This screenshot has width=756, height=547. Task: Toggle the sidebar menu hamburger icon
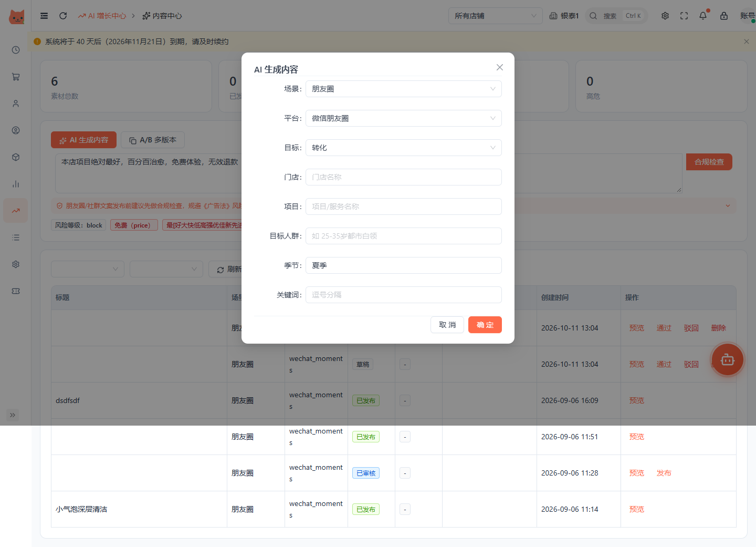click(x=44, y=16)
